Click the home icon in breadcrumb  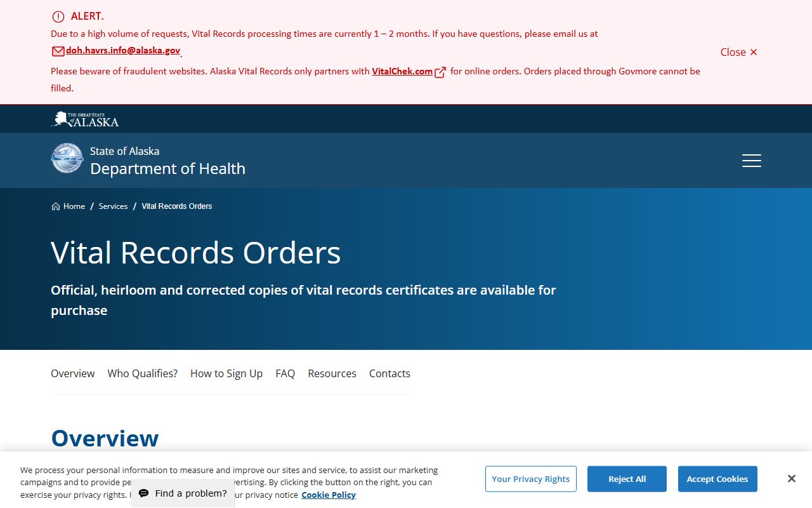(56, 206)
